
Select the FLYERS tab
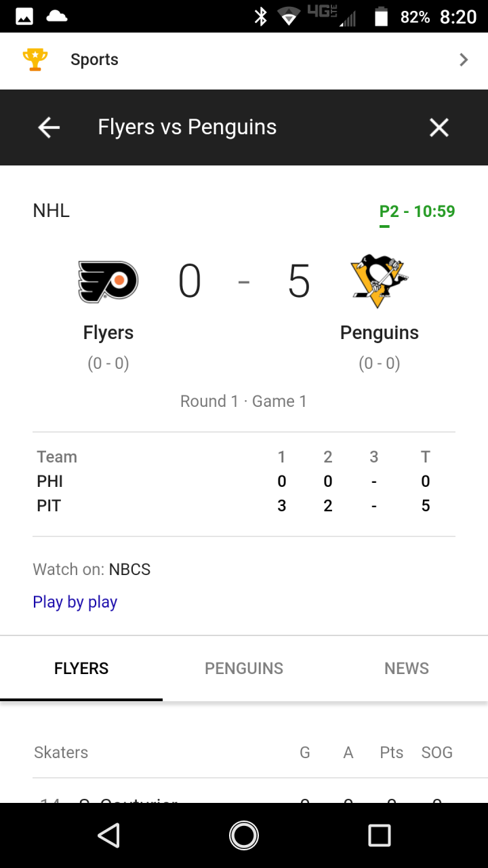81,669
